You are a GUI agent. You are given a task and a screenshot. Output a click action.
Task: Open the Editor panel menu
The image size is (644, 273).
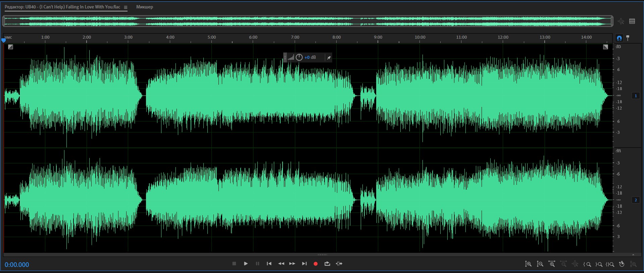[x=126, y=7]
